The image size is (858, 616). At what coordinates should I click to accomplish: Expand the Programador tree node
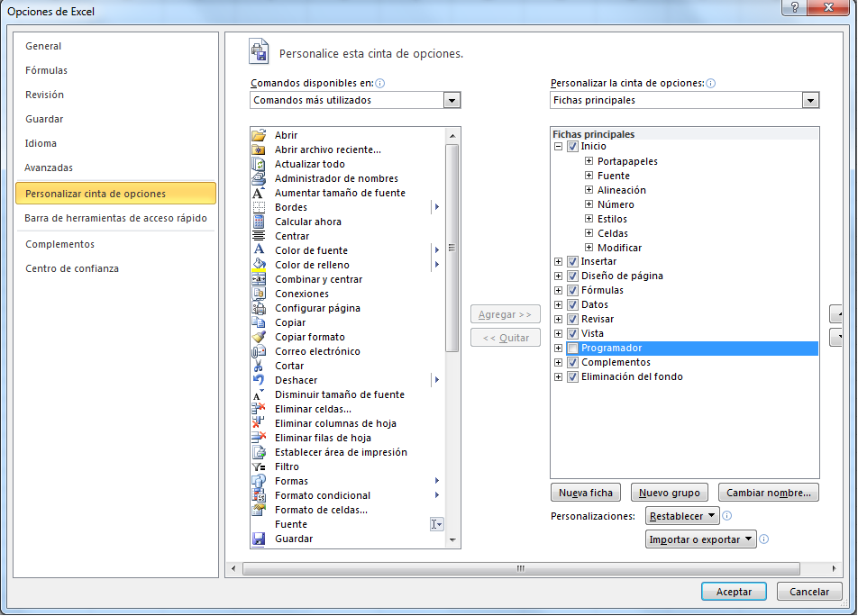pos(558,349)
